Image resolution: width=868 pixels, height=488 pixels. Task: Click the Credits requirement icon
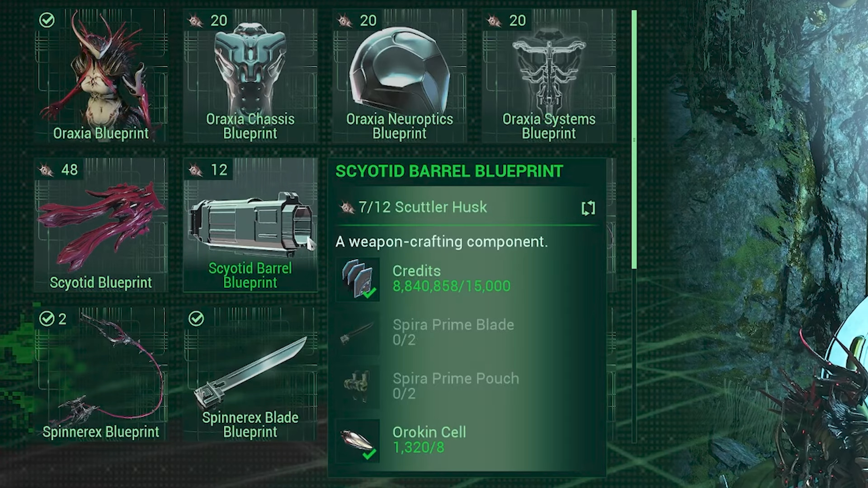358,279
